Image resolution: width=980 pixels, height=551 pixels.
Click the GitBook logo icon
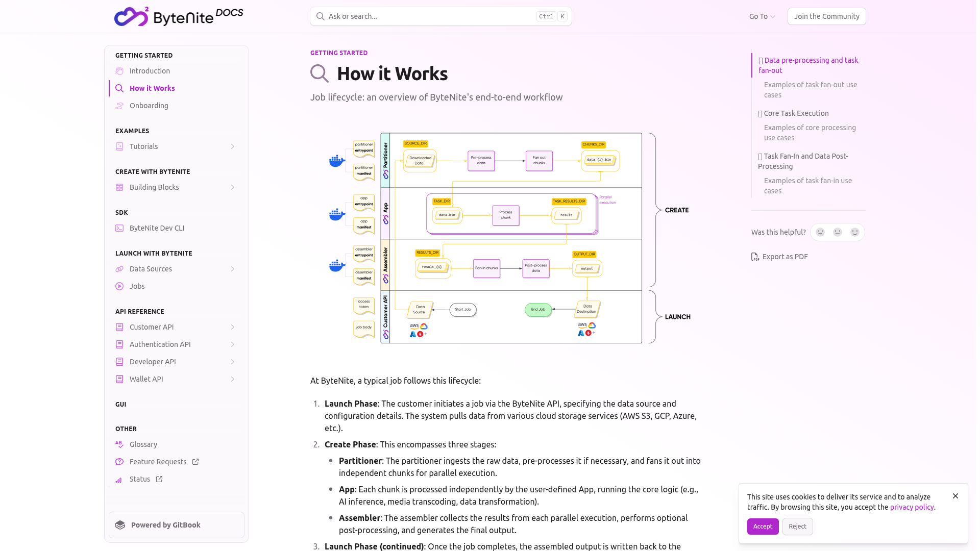[x=120, y=525]
